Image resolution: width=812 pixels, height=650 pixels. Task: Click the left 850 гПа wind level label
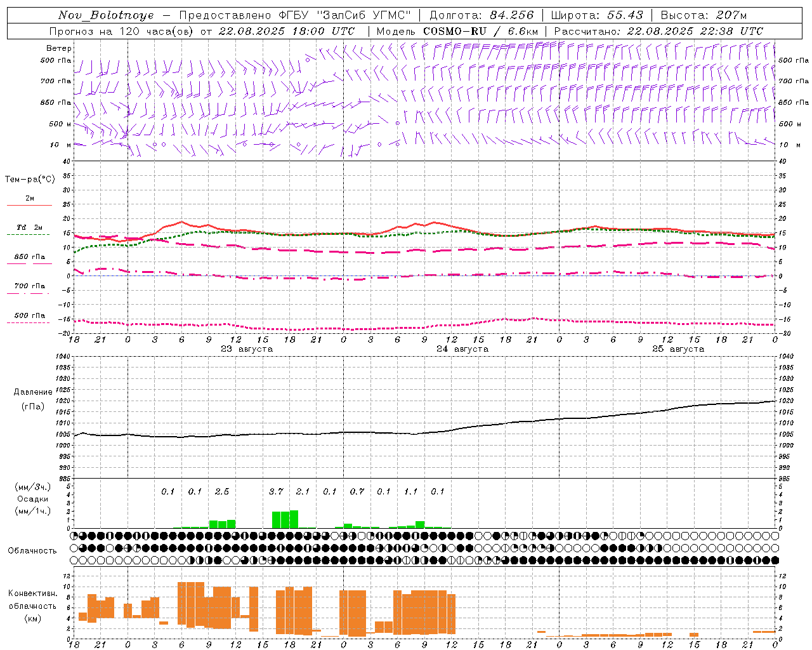point(56,102)
